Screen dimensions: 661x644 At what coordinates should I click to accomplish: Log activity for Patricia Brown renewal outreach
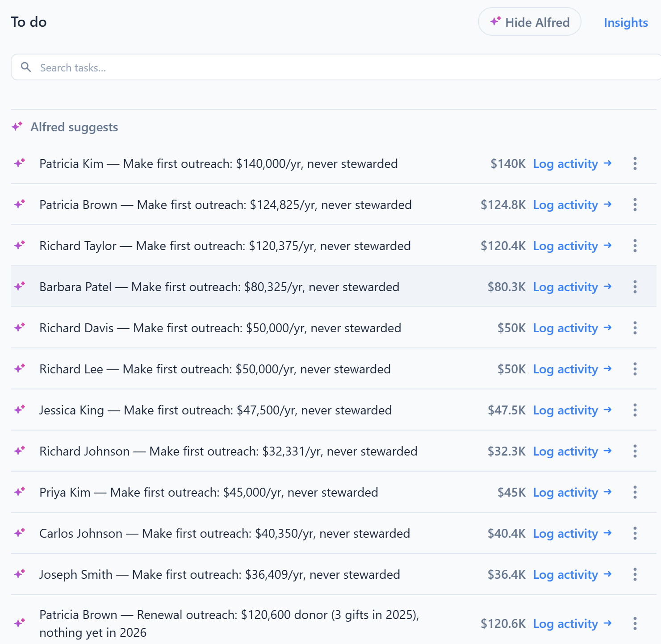click(x=572, y=624)
